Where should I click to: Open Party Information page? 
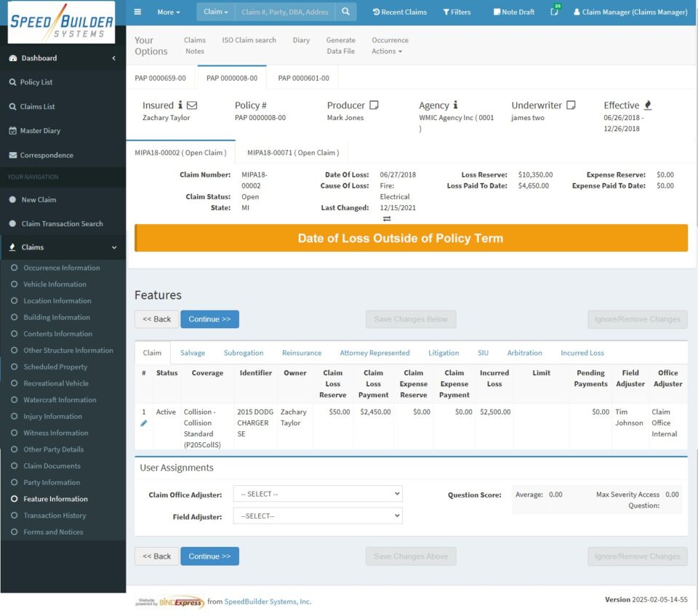[52, 482]
